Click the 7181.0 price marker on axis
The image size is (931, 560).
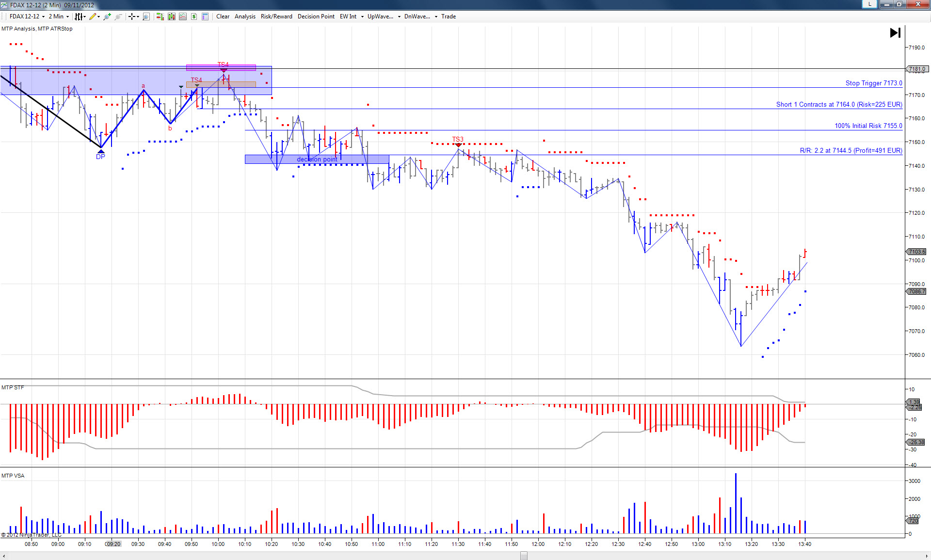click(916, 69)
